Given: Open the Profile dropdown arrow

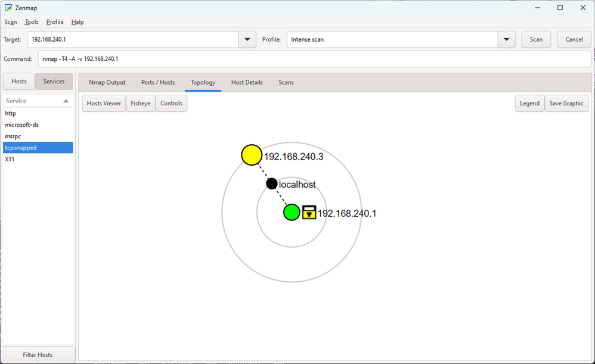Looking at the screenshot, I should point(506,39).
